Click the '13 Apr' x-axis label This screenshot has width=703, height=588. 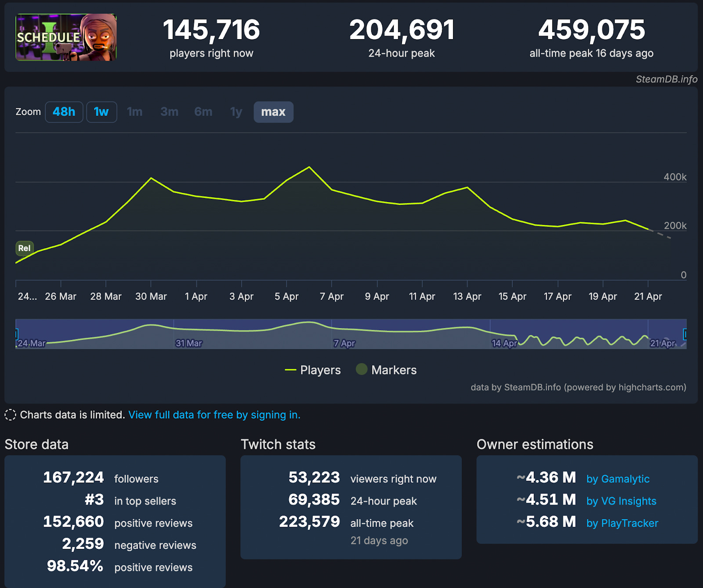coord(467,296)
